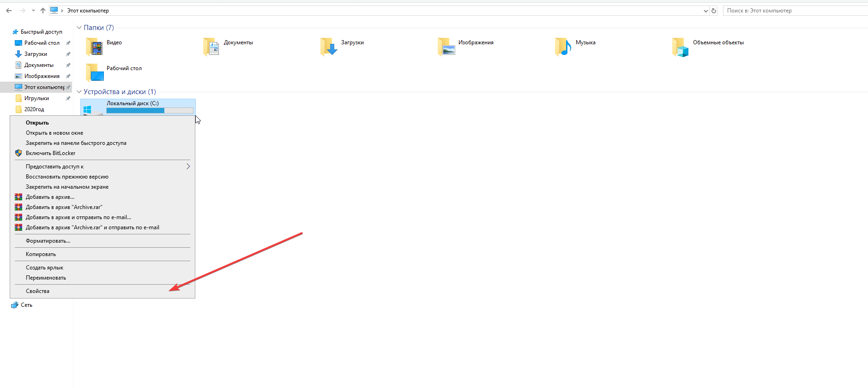868x388 pixels.
Task: Collapse the Устройства и диски section
Action: (79, 92)
